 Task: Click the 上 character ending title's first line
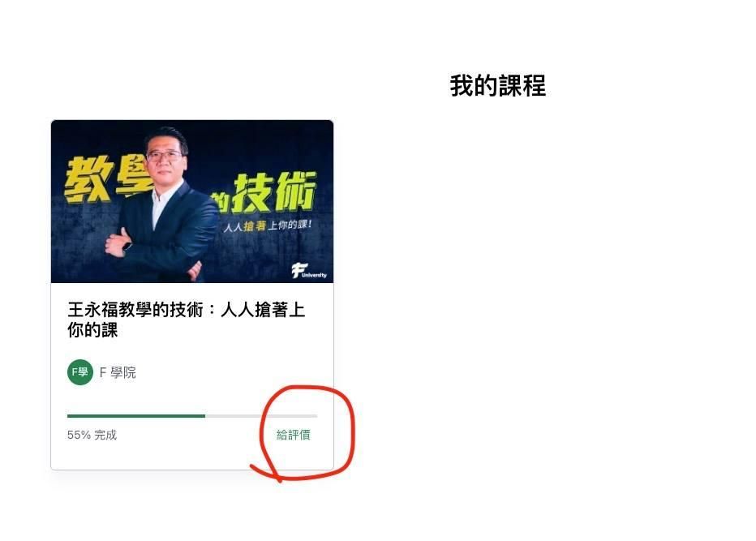pyautogui.click(x=297, y=310)
